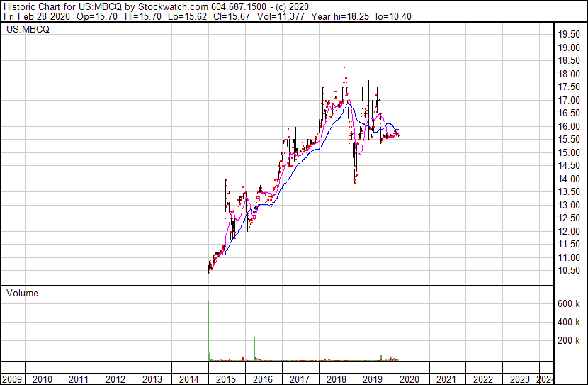Click the Vol=11,377 value in header
Screen dimensions: 588x385
285,16
